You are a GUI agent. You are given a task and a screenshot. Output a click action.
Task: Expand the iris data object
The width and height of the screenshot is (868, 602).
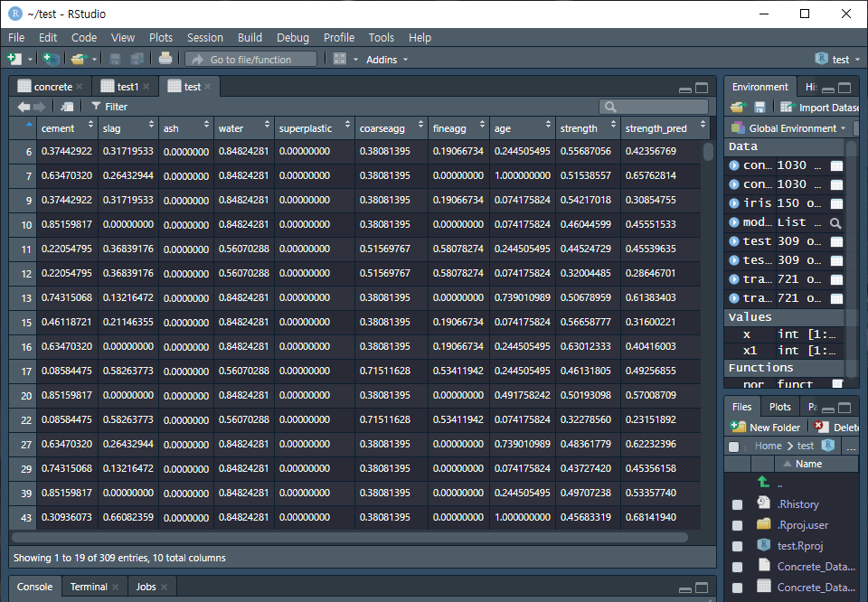coord(734,203)
